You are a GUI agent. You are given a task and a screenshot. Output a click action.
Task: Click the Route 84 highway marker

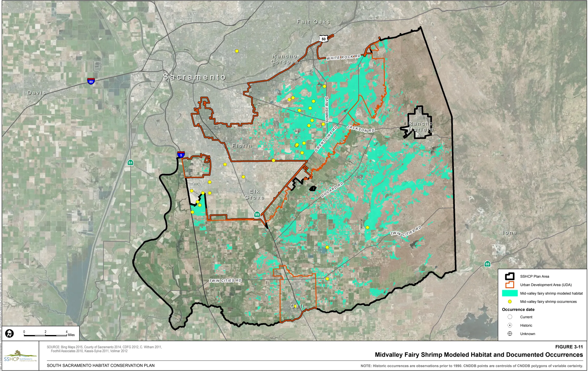[130, 162]
